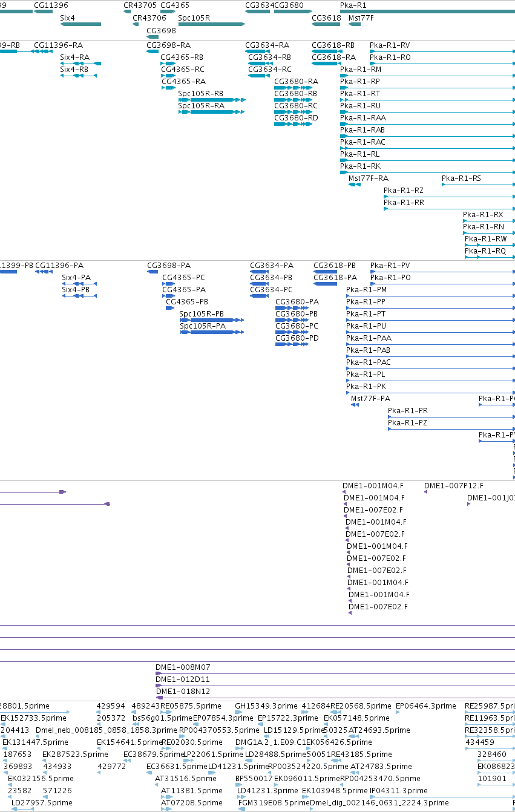Open the CG3618-PA protein label
This screenshot has width=515, height=812.
point(335,277)
